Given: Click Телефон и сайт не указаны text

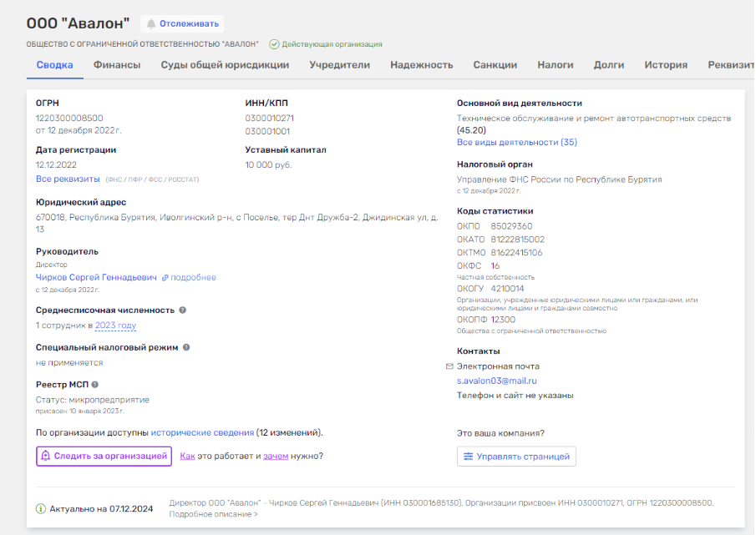Looking at the screenshot, I should pos(515,396).
